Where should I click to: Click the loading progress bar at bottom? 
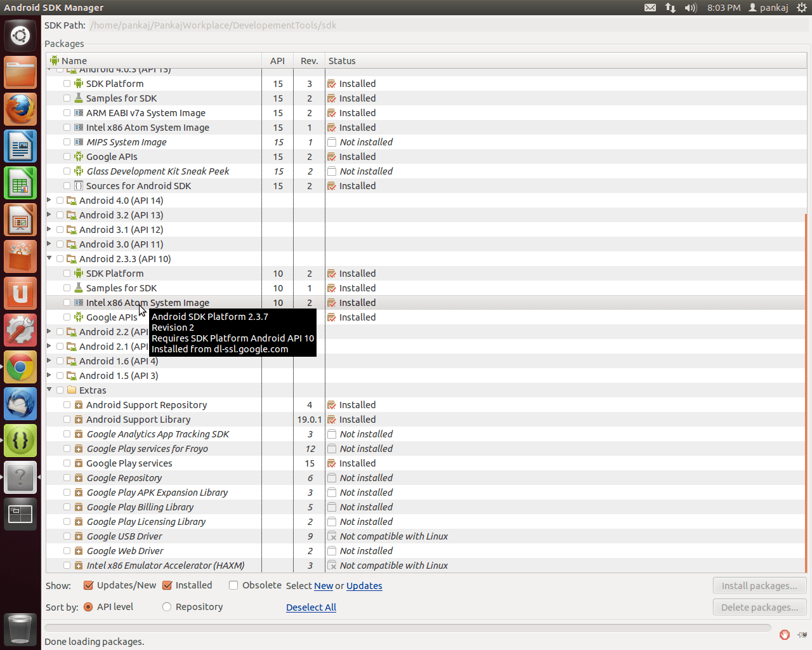[408, 628]
